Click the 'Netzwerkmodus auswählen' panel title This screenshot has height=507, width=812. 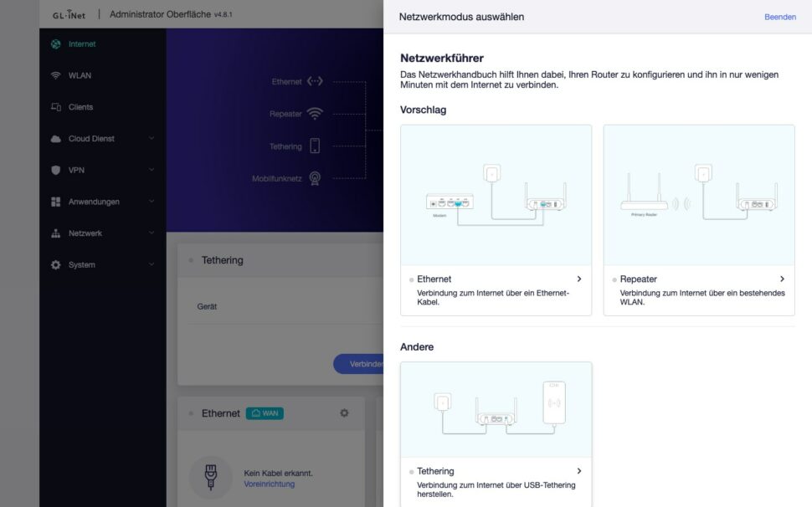point(461,17)
